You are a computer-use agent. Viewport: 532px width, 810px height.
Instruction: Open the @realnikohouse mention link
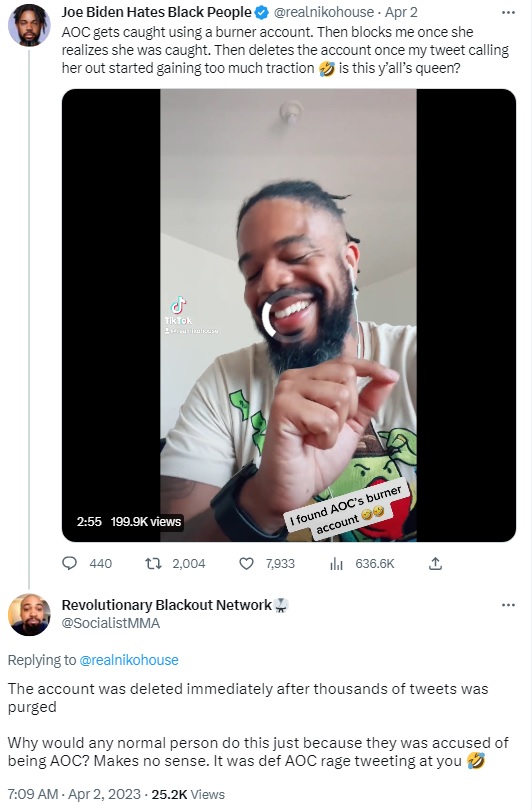[129, 660]
